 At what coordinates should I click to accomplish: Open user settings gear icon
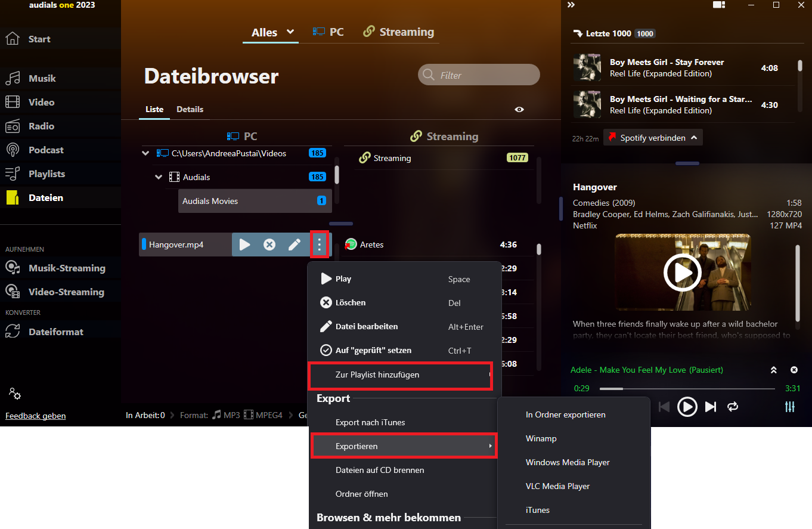[x=15, y=394]
